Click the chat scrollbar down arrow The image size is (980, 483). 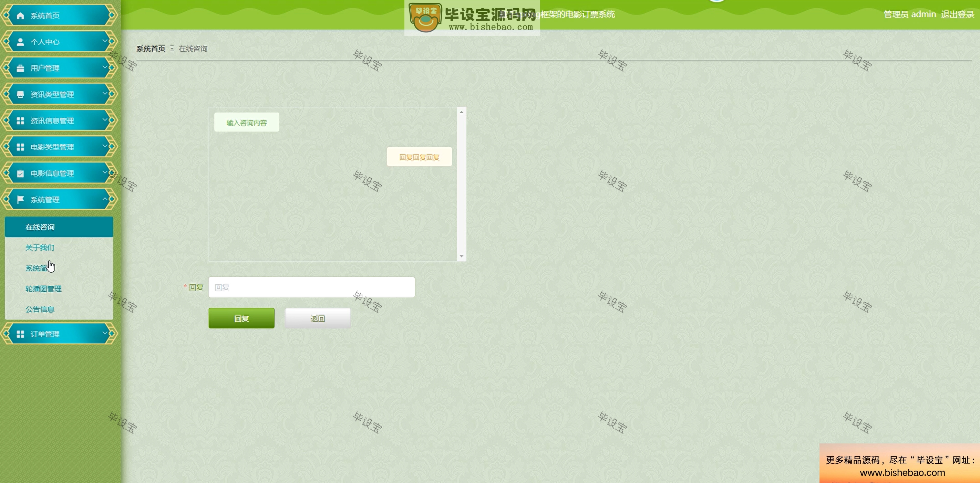[x=462, y=256]
